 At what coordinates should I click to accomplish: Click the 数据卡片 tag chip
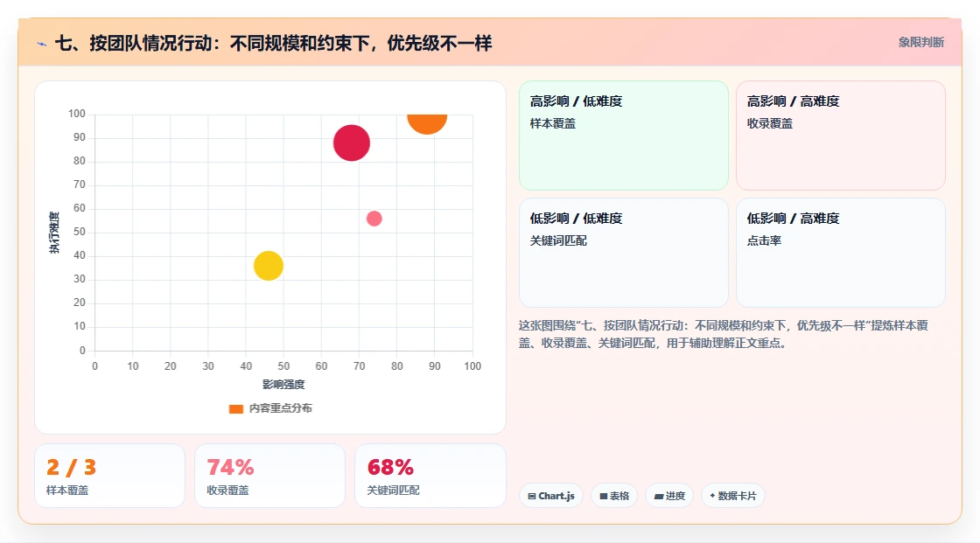click(732, 496)
